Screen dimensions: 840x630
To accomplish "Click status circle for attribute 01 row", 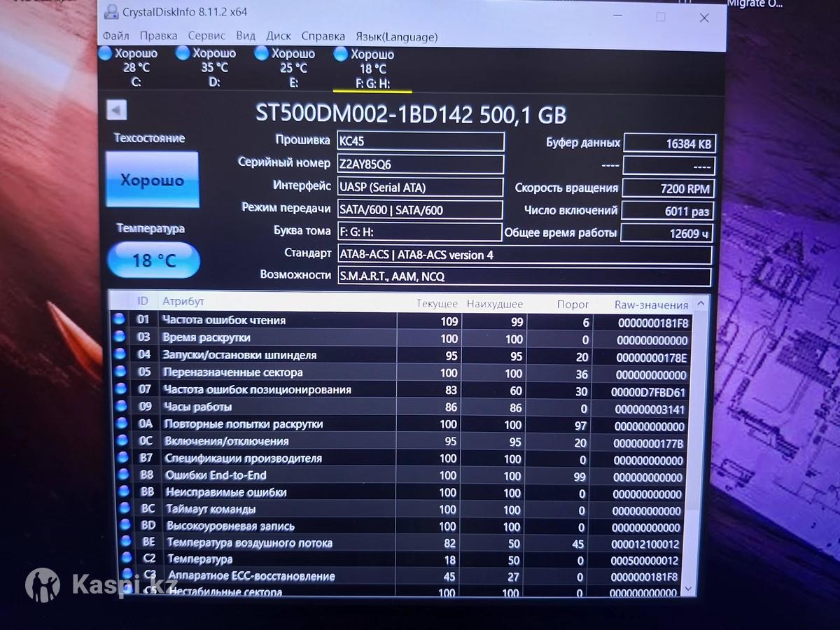I will point(119,319).
